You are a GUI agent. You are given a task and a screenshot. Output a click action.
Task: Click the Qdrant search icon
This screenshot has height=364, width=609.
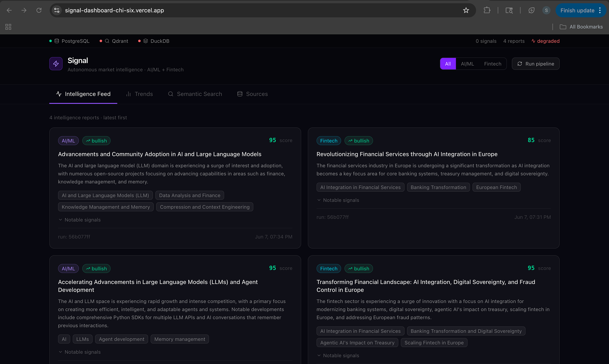[x=107, y=41]
